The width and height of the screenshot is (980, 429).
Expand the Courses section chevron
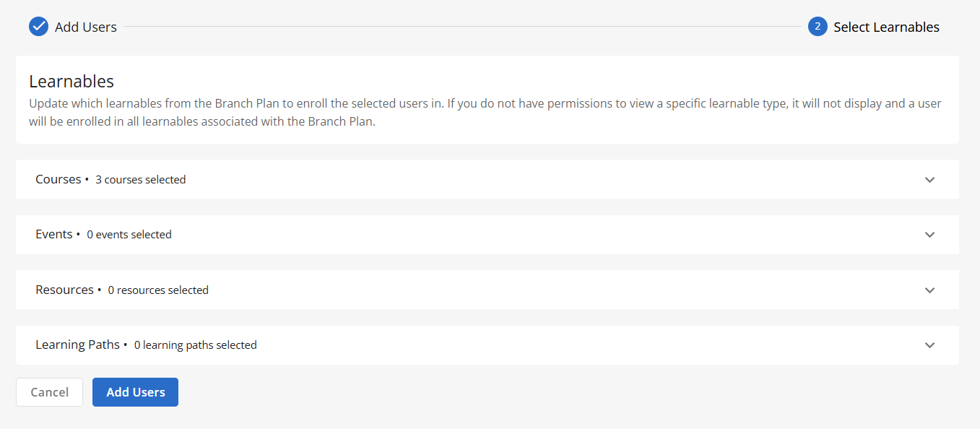(x=929, y=180)
